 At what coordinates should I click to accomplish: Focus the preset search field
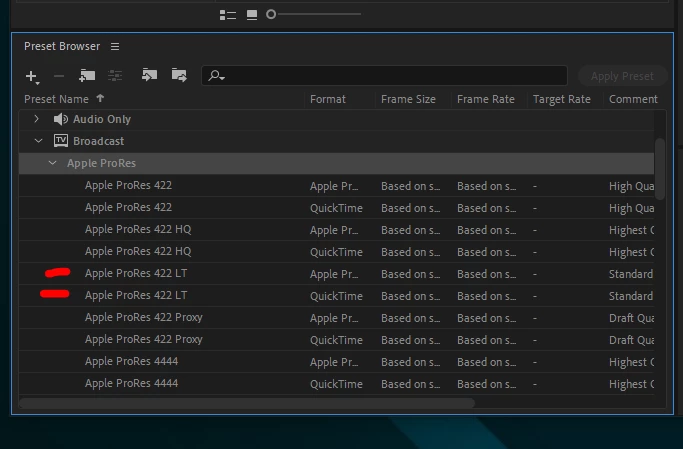coord(385,76)
